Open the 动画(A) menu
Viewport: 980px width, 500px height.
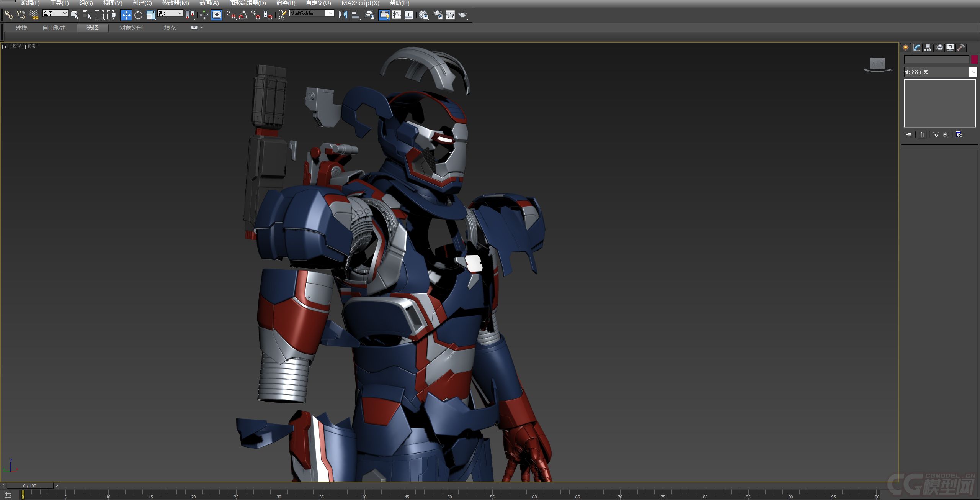(209, 3)
